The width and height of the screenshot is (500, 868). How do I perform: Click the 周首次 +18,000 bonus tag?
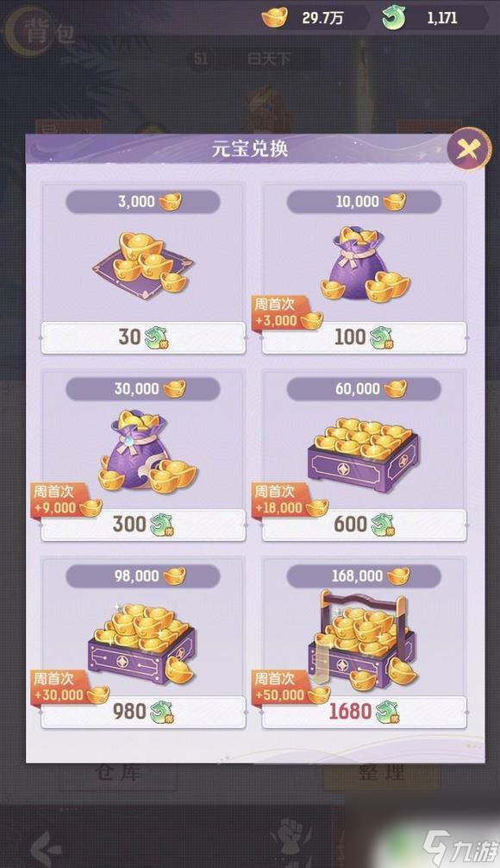pos(290,500)
